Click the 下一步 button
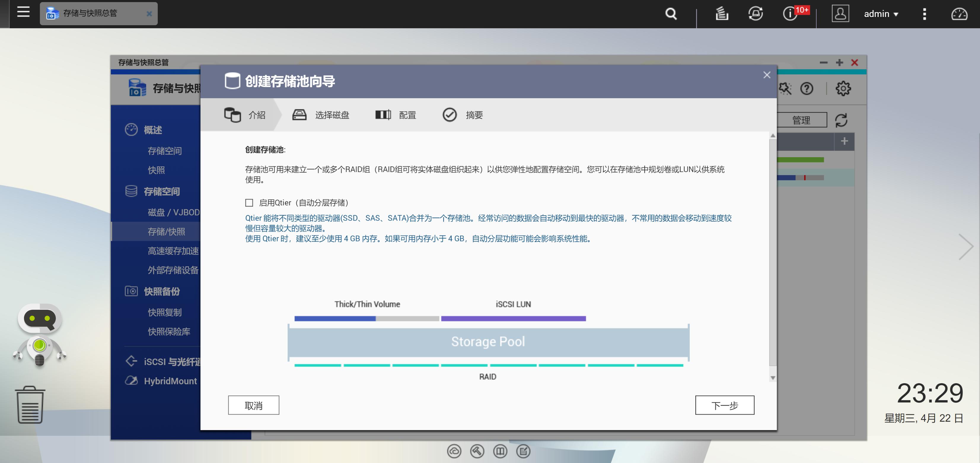The height and width of the screenshot is (463, 980). click(725, 405)
